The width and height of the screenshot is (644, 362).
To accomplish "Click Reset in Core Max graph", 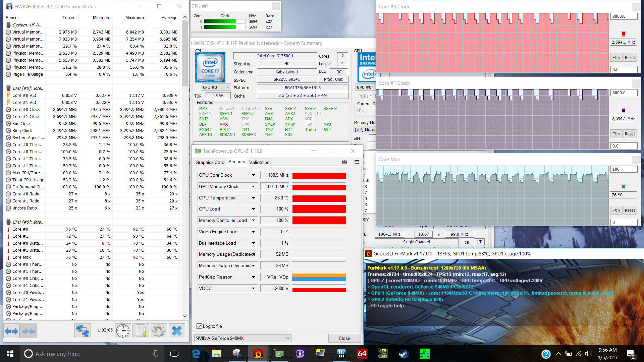I will pos(630,210).
